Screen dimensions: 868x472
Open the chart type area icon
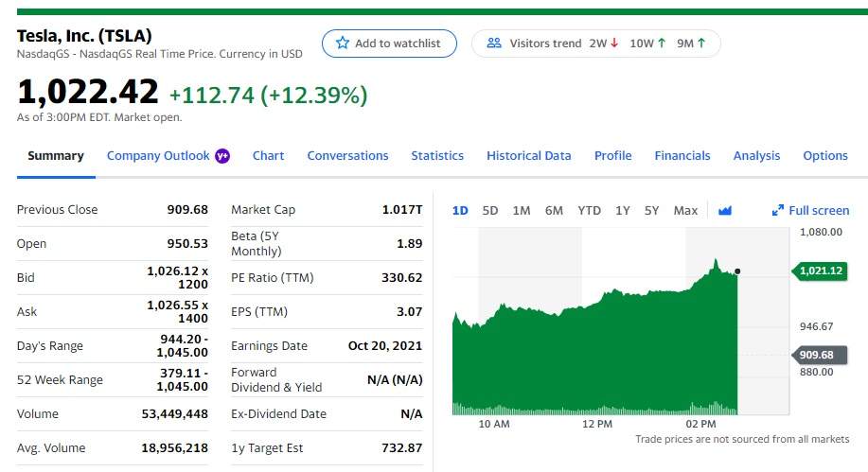click(725, 210)
